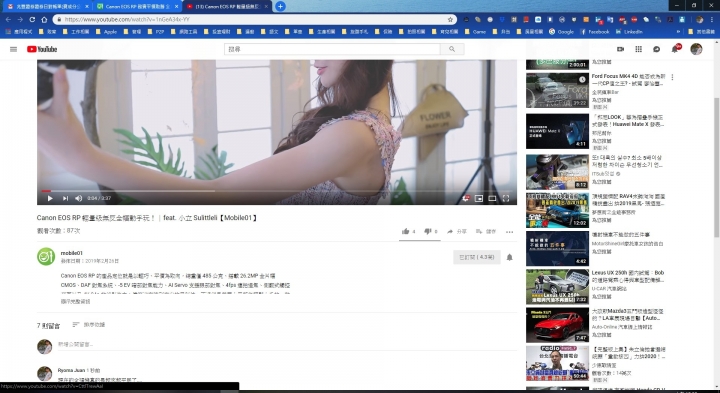Switch to the Canon EOS RP tab with green icon

tap(136, 6)
